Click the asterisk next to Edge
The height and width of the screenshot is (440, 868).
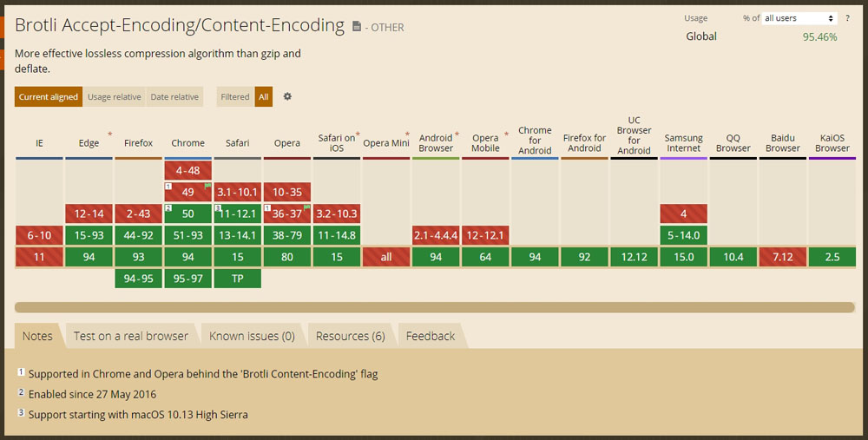click(x=109, y=135)
